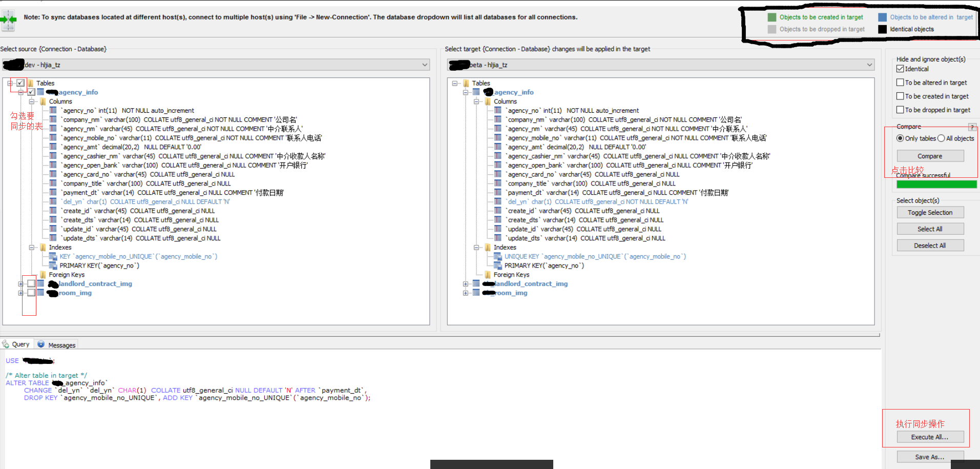Click target Indexes folder icon

click(488, 247)
